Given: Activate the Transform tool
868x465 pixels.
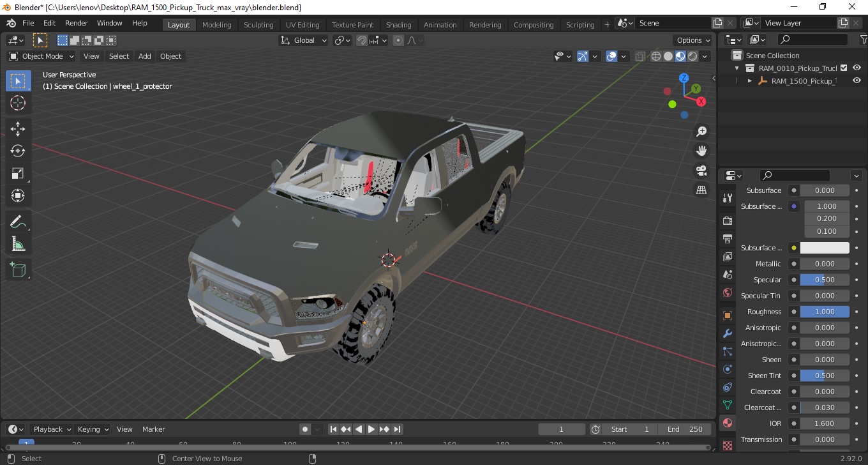Looking at the screenshot, I should click(x=18, y=195).
